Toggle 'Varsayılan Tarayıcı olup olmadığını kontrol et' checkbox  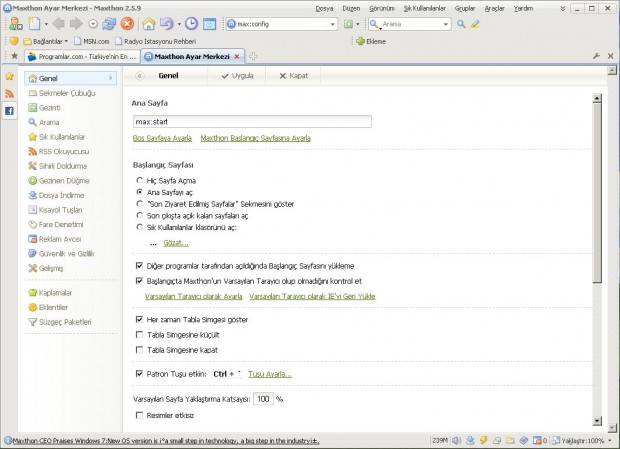[x=139, y=281]
